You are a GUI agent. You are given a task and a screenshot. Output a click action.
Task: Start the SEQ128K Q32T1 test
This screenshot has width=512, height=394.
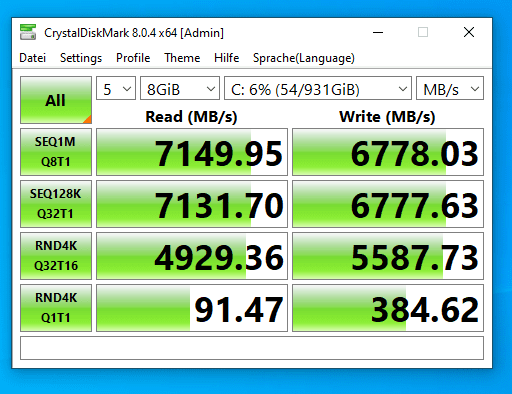pyautogui.click(x=56, y=204)
